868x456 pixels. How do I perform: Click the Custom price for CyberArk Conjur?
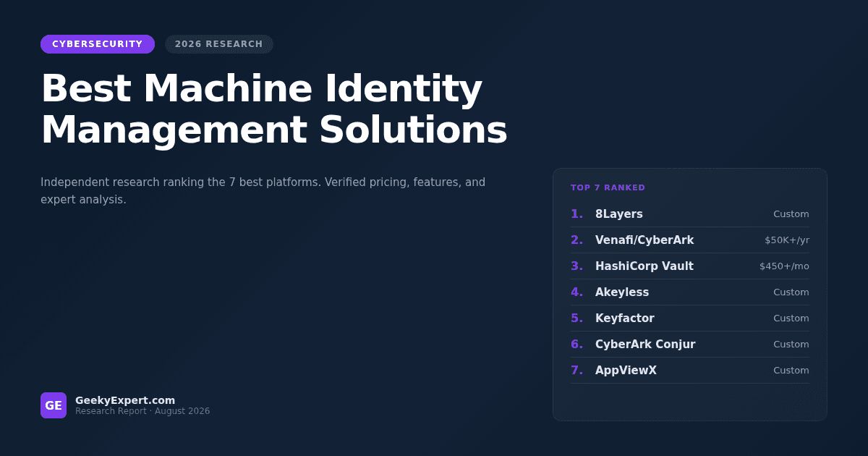[x=791, y=345]
